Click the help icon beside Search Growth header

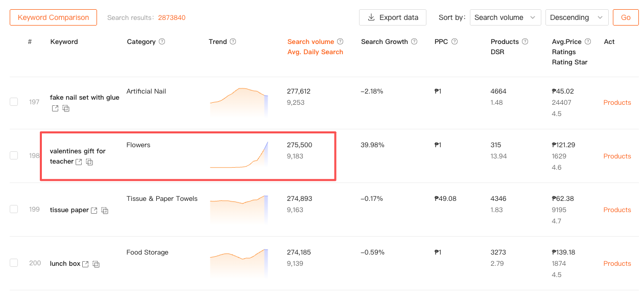click(414, 42)
